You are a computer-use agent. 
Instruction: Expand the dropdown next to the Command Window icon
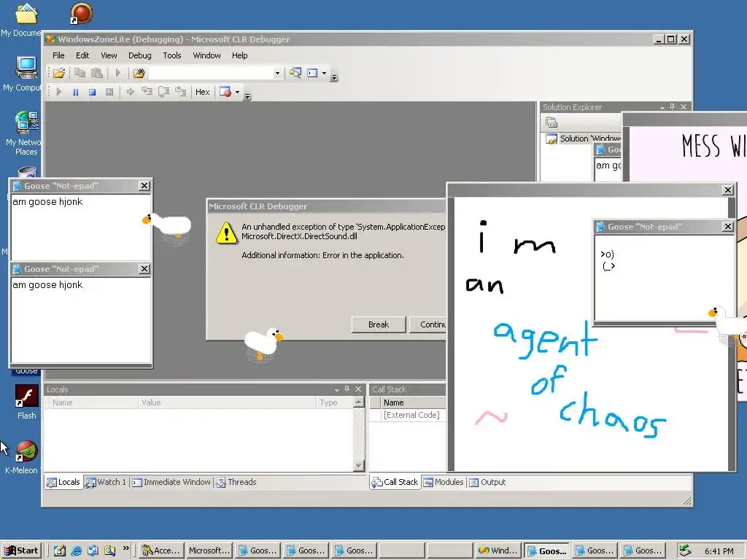[324, 74]
